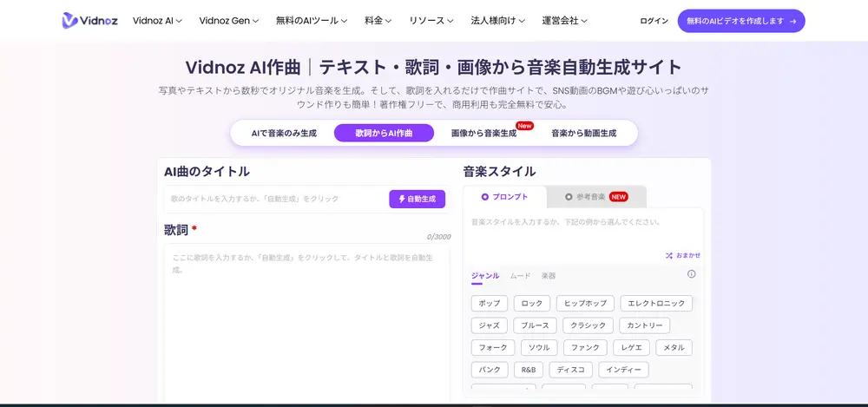Select the 参考音楽 radio tab
868x407 pixels.
click(x=596, y=197)
